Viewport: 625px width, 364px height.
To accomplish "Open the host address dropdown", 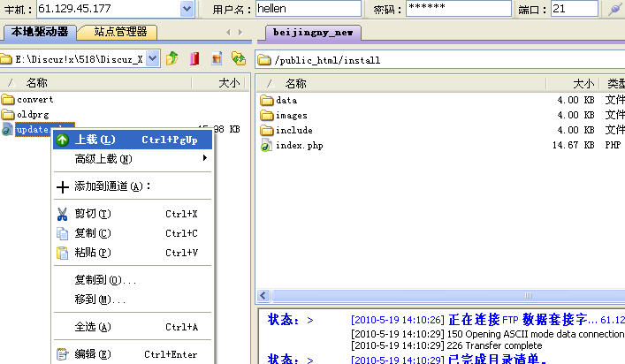I will (x=187, y=9).
